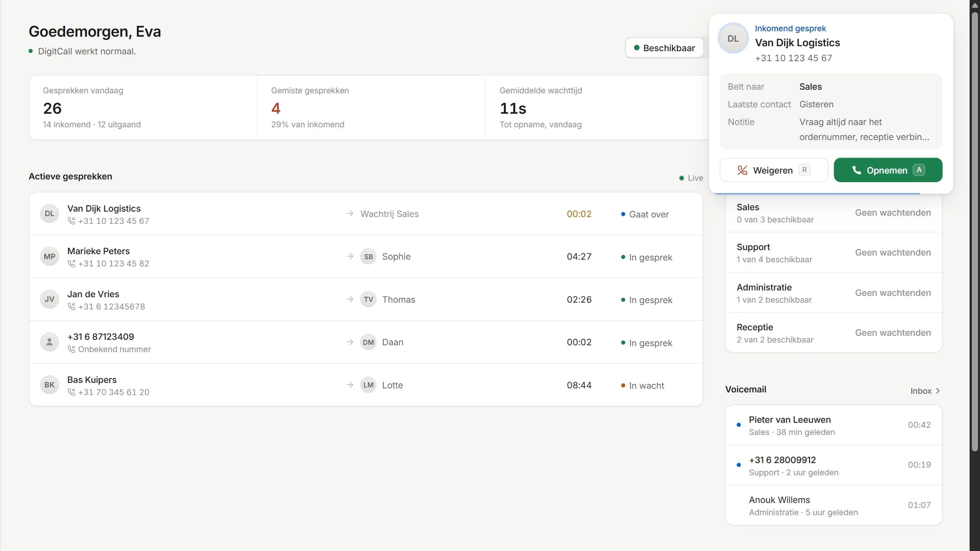The height and width of the screenshot is (551, 980).
Task: Click the unknown-caller person icon for +31 6 87123409
Action: pos(49,342)
